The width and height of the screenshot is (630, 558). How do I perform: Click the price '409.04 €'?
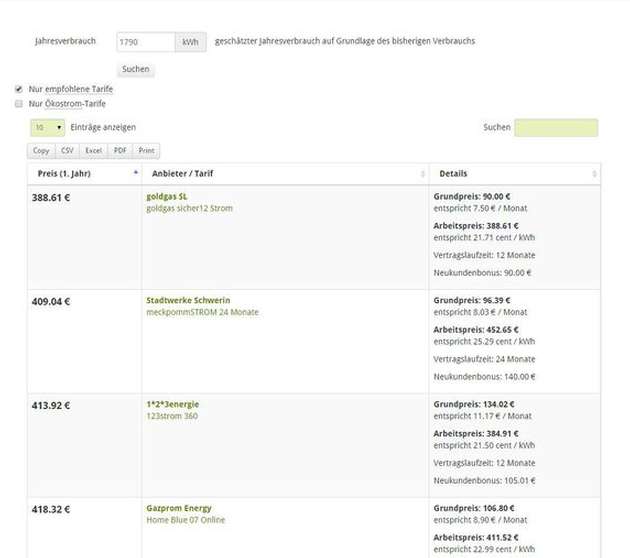pyautogui.click(x=51, y=302)
